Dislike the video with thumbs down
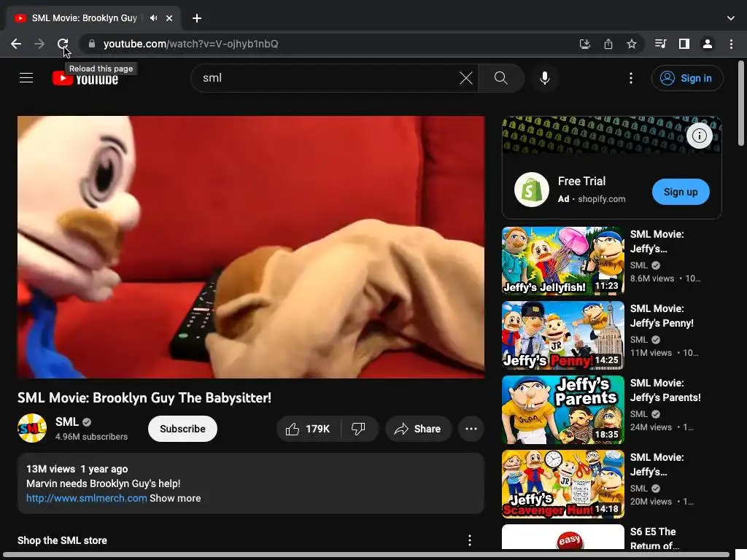Image resolution: width=747 pixels, height=560 pixels. tap(359, 429)
